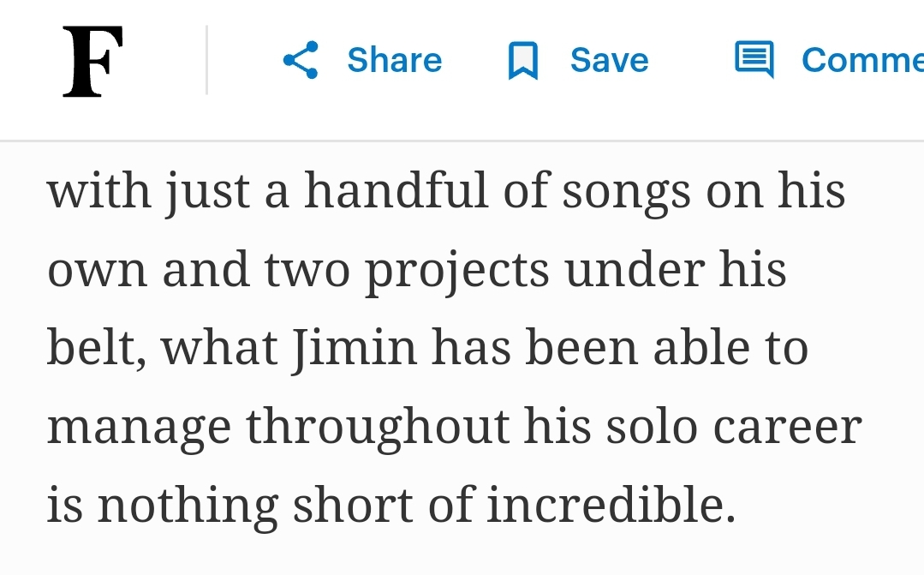Click the share network icon
The height and width of the screenshot is (575, 924).
click(301, 60)
